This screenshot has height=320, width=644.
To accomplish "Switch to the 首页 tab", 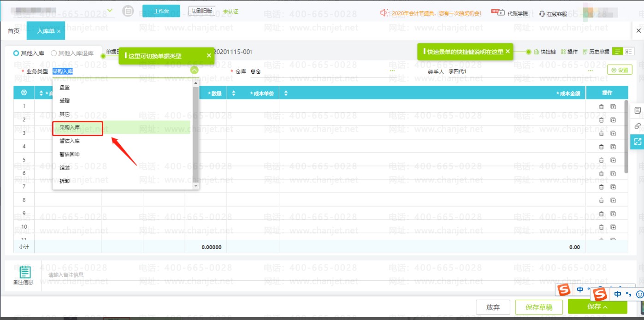I will pos(14,31).
